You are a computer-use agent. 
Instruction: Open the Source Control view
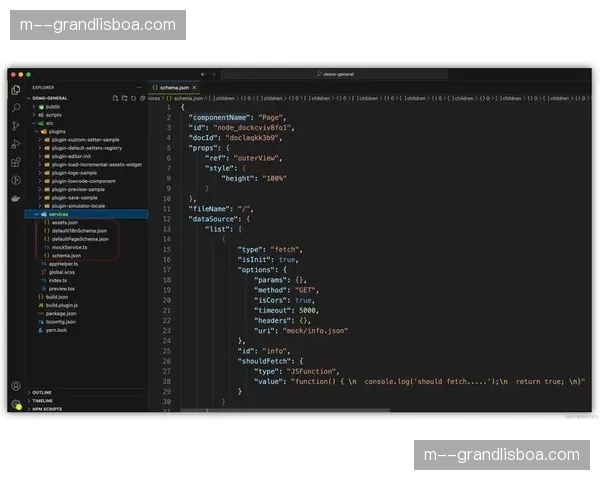[15, 126]
